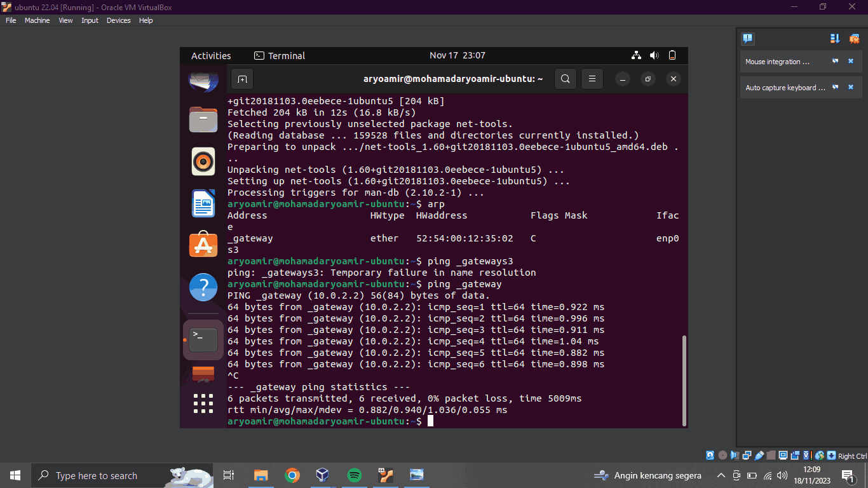Disable Auto capture keyboard message reappearing
Screen dimensions: 868x488
tap(836, 88)
